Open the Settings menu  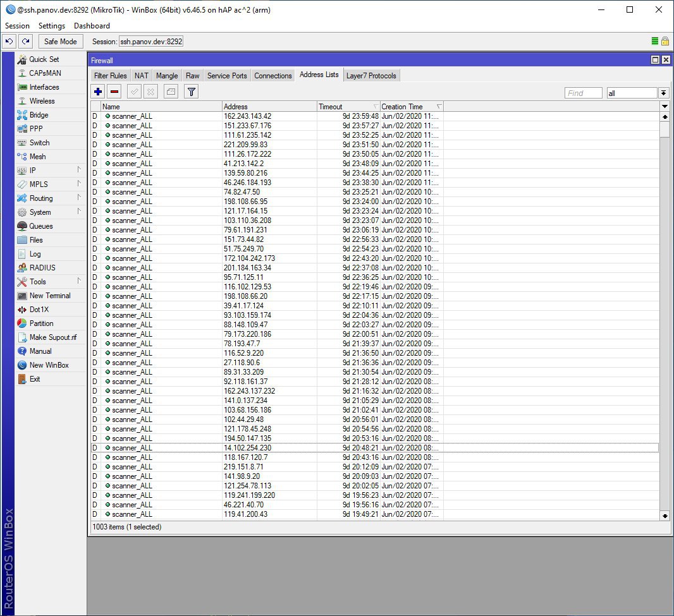pos(52,26)
